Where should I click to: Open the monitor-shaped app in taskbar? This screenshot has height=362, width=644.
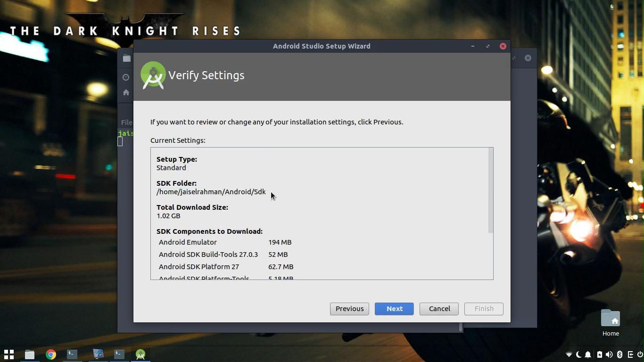tap(98, 354)
